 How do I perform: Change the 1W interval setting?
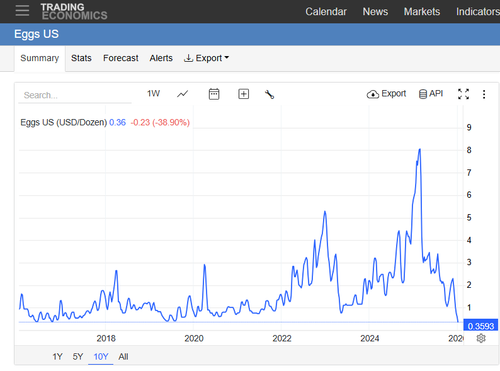coord(153,94)
